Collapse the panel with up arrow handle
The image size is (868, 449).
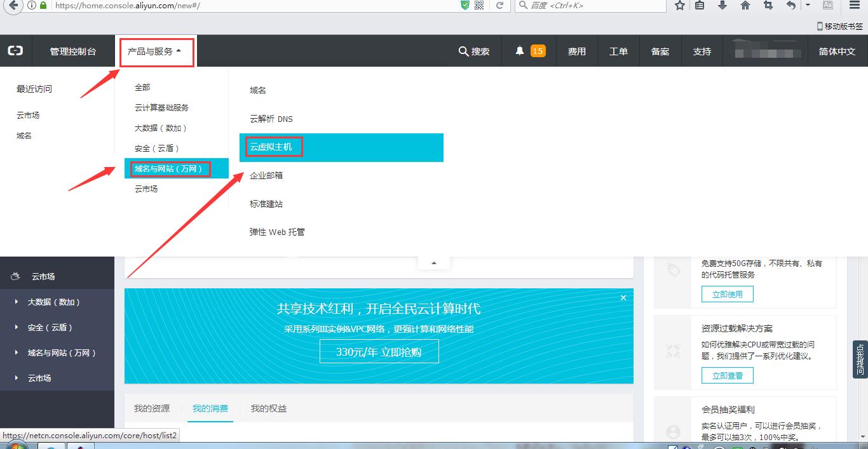434,263
